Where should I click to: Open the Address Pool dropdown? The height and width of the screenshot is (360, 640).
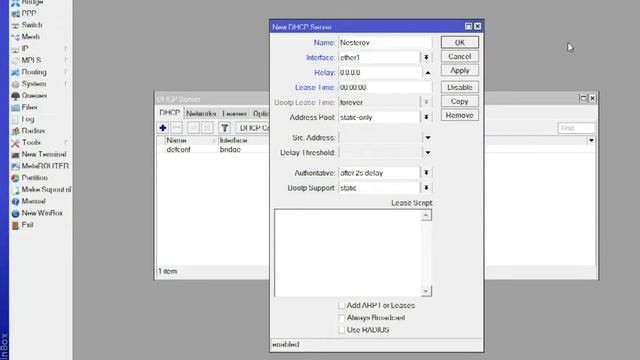426,118
